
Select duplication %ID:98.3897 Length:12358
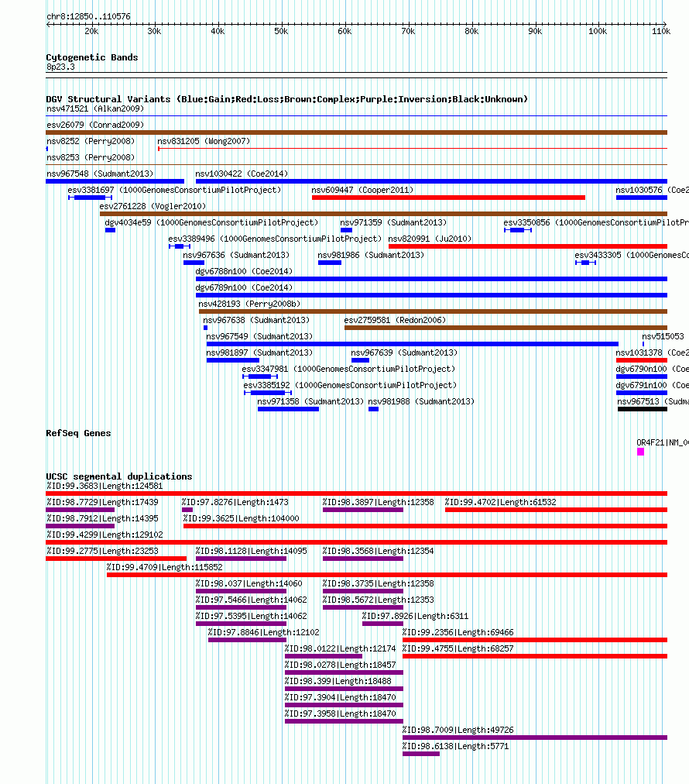379,502
